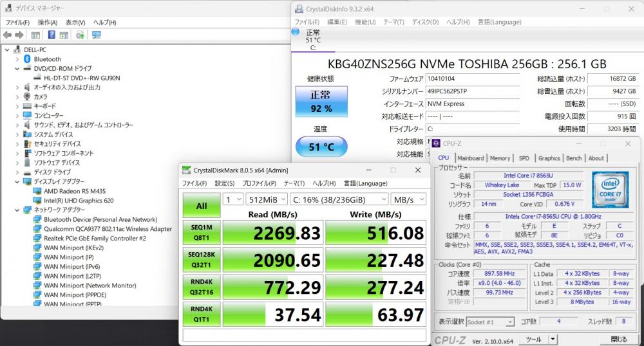Image resolution: width=644 pixels, height=346 pixels.
Task: Collapse the ディスプレイ アダプター node
Action: click(x=17, y=181)
